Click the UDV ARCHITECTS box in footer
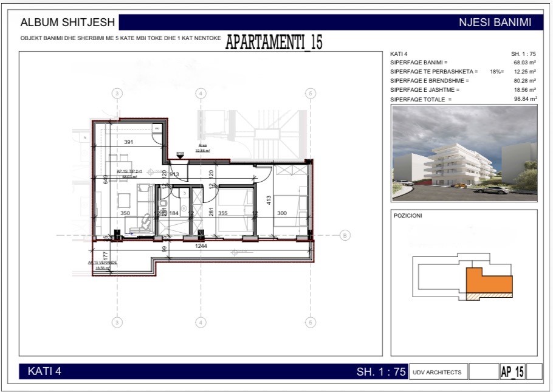This screenshot has height=392, width=553. [x=437, y=372]
